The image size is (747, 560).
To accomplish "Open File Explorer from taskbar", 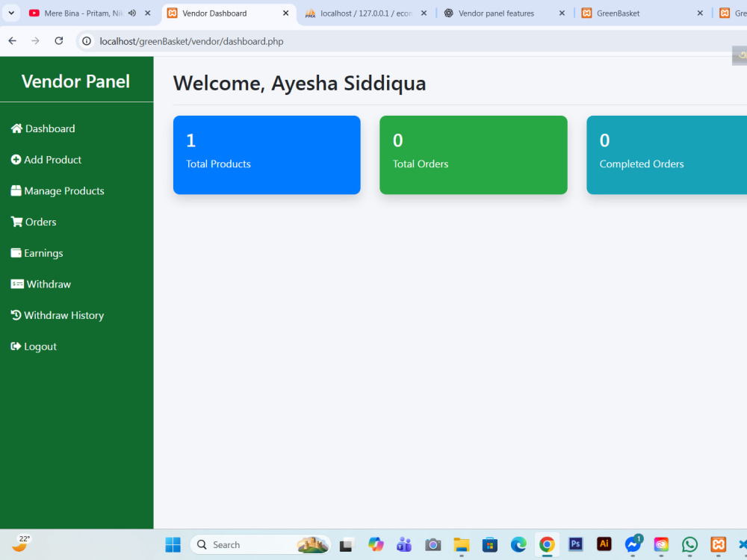I will 461,544.
